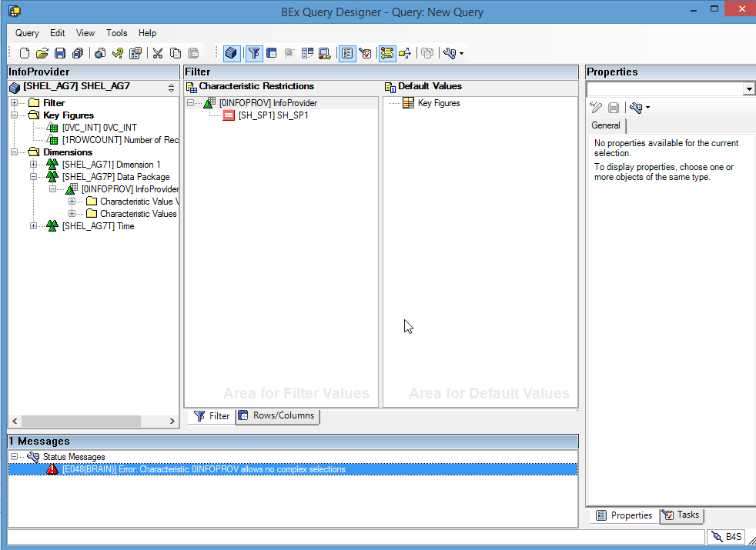Activate the Filter funnel toolbar button
Viewport: 756px width, 550px height.
(254, 53)
